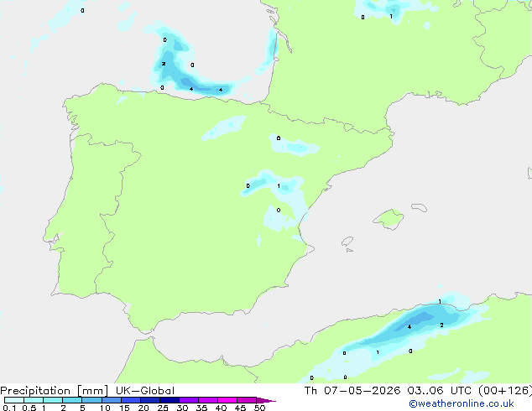Image resolution: width=532 pixels, height=411 pixels.
Task: Pick the 15 to 20 mm legend swatch
Action: 131,400
